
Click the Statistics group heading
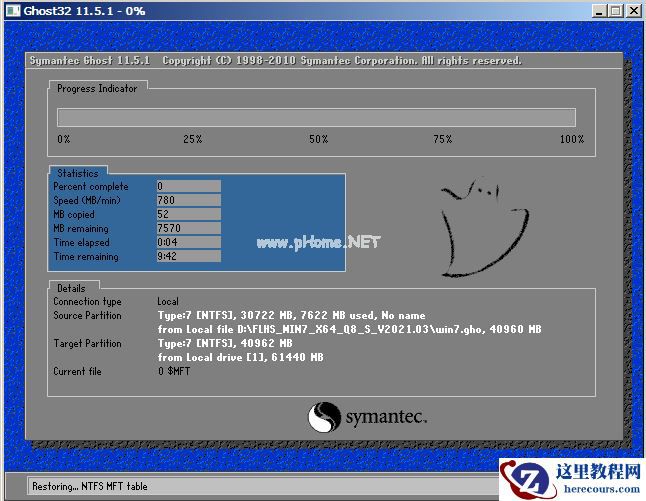coord(78,173)
